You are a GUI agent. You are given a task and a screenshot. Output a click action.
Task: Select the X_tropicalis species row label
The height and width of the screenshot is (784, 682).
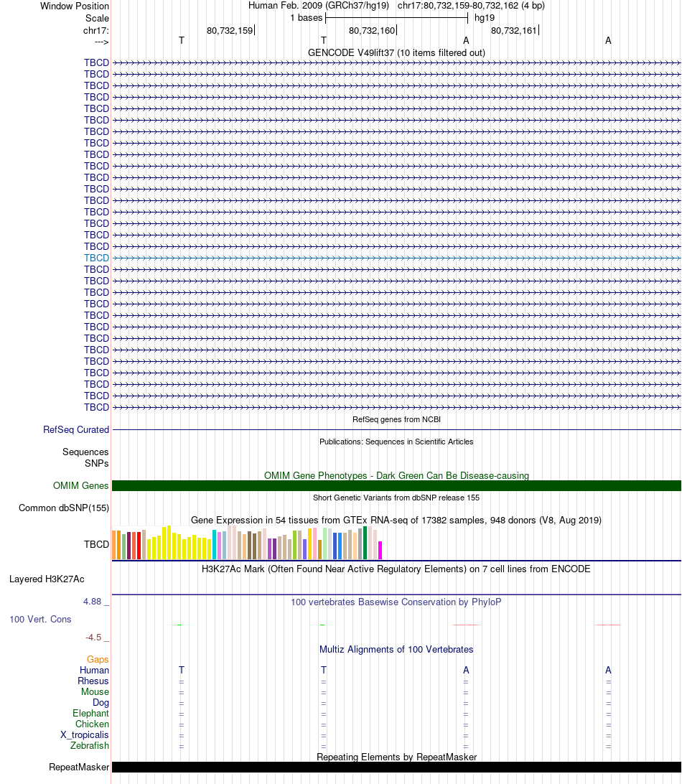(85, 735)
